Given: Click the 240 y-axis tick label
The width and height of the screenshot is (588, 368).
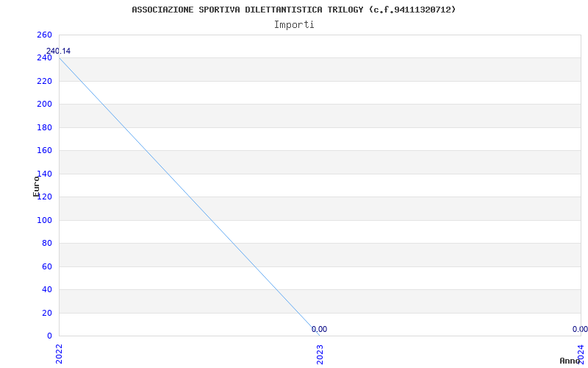Looking at the screenshot, I should [x=44, y=58].
